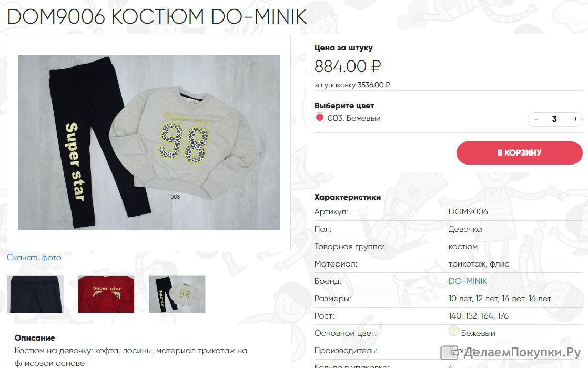Open the dark pants thumbnail
Screen dimensions: 588x368
[x=35, y=294]
